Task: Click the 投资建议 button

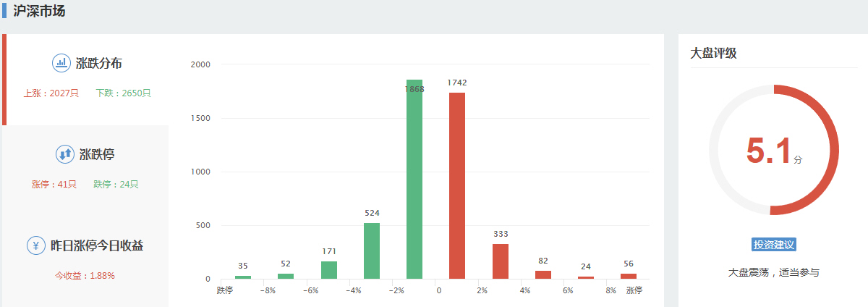Action: coord(774,245)
